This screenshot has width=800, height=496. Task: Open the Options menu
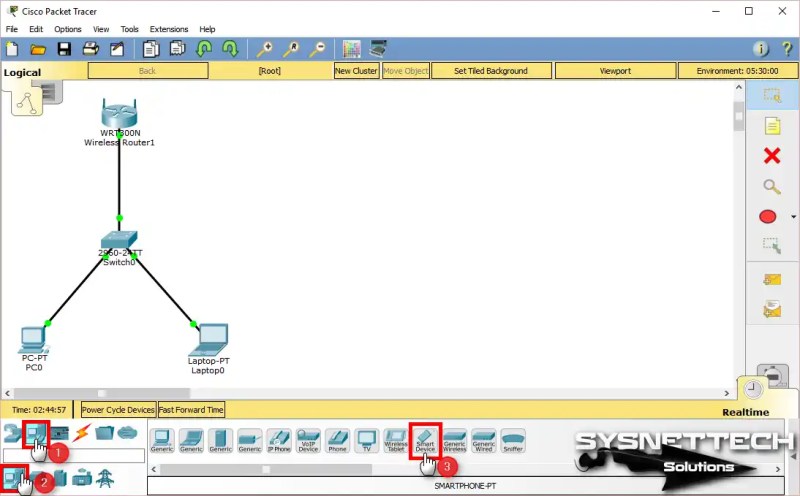pyautogui.click(x=68, y=29)
